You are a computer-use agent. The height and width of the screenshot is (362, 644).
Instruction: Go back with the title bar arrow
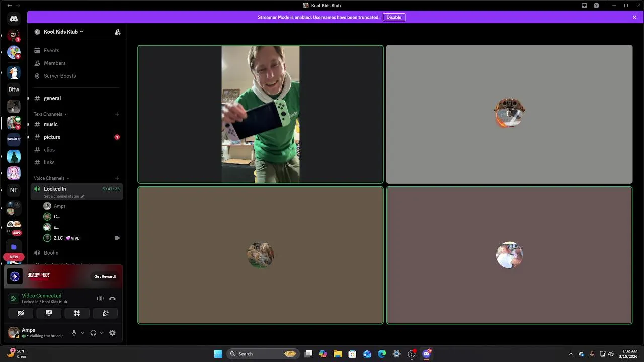tap(9, 6)
